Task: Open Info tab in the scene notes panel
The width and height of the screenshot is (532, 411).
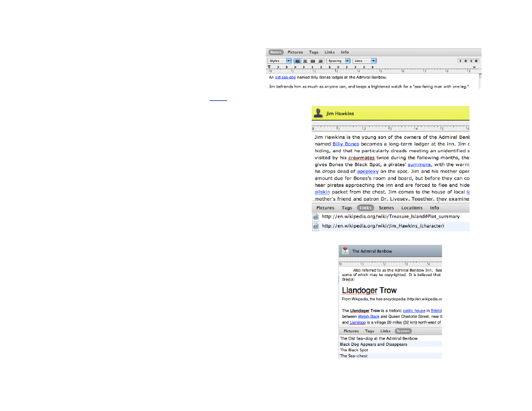Action: tap(345, 52)
